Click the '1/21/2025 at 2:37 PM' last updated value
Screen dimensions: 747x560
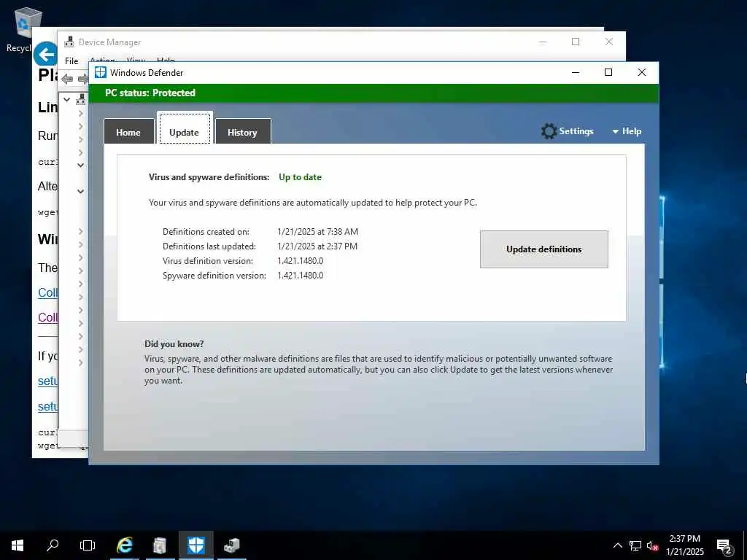[x=317, y=246]
